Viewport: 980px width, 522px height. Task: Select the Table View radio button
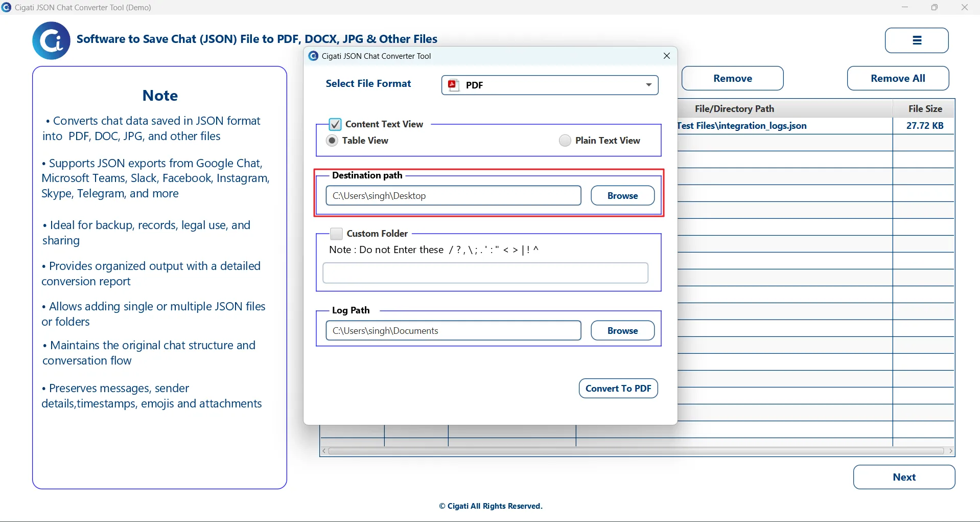[332, 141]
